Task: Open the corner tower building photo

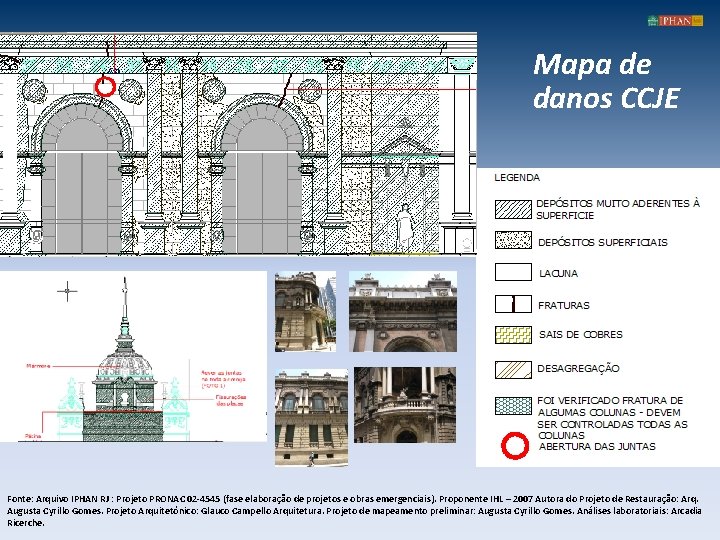Action: click(305, 312)
